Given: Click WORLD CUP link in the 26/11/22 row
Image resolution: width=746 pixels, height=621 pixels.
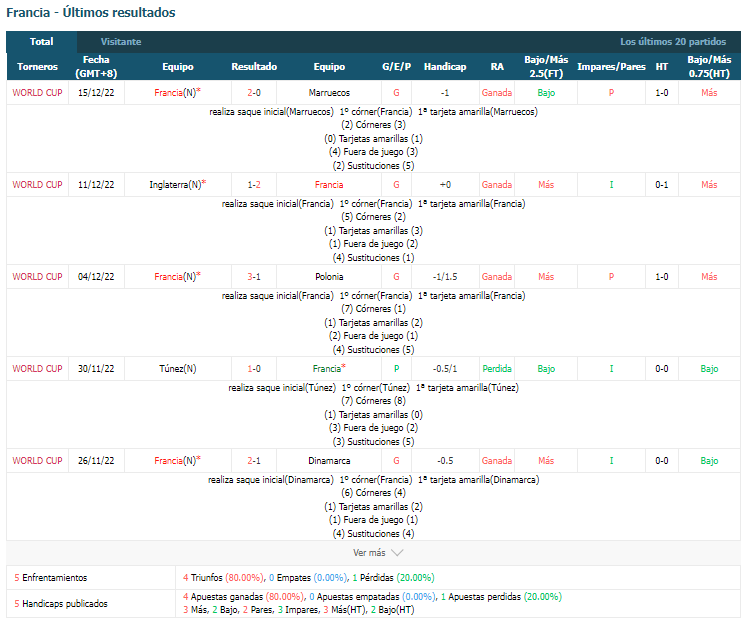Looking at the screenshot, I should click(x=37, y=461).
